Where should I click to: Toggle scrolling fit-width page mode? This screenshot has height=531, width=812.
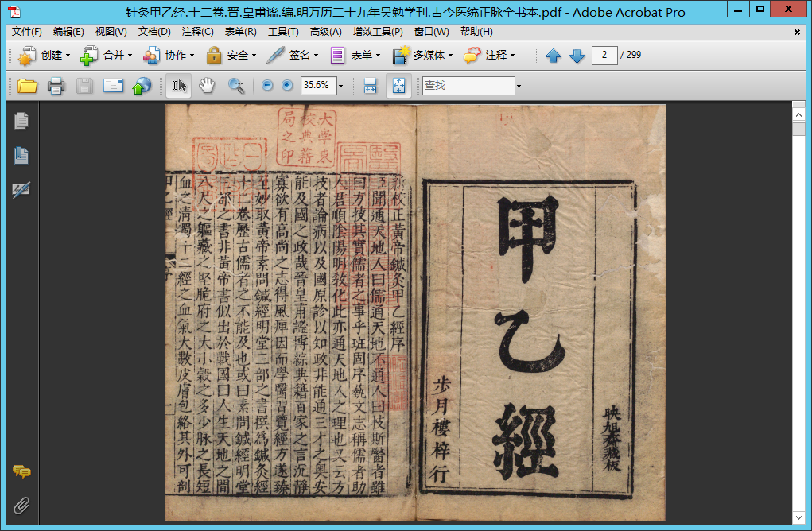coord(370,86)
